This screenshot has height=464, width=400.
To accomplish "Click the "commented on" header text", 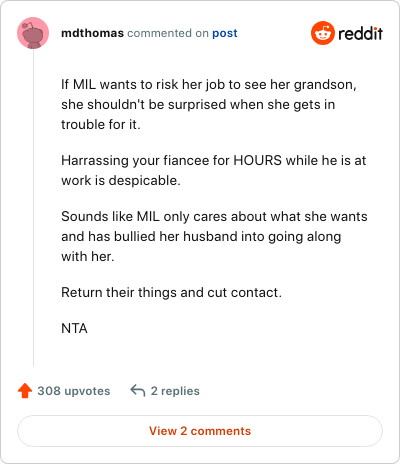I will pyautogui.click(x=168, y=33).
